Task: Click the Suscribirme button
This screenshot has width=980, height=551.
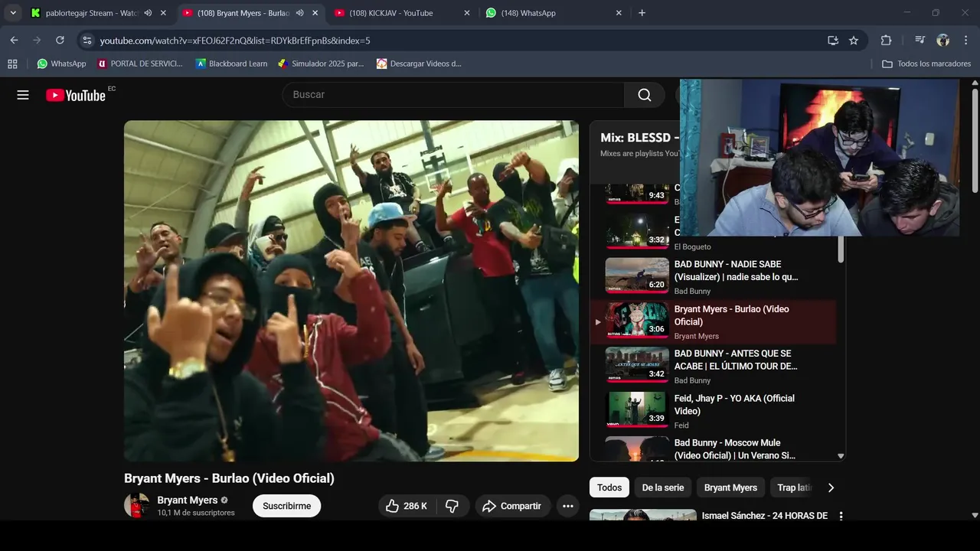Action: tap(287, 506)
